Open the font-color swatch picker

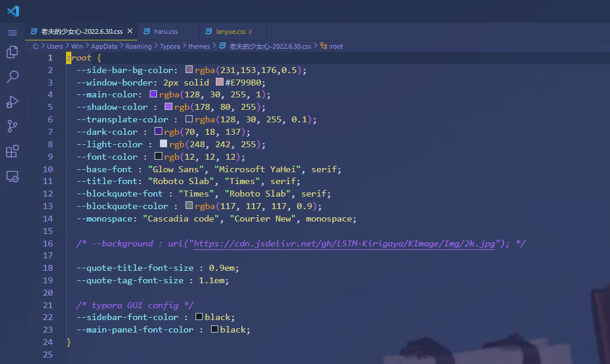158,156
